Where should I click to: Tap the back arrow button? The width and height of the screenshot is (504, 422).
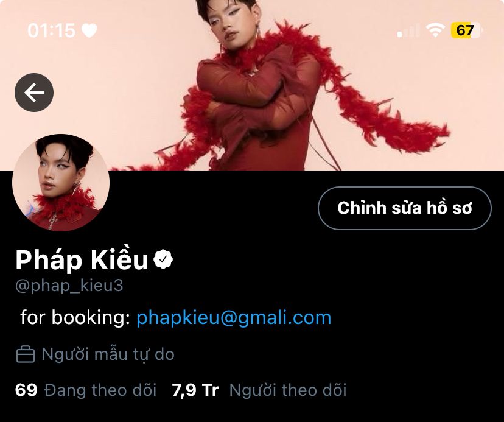34,93
